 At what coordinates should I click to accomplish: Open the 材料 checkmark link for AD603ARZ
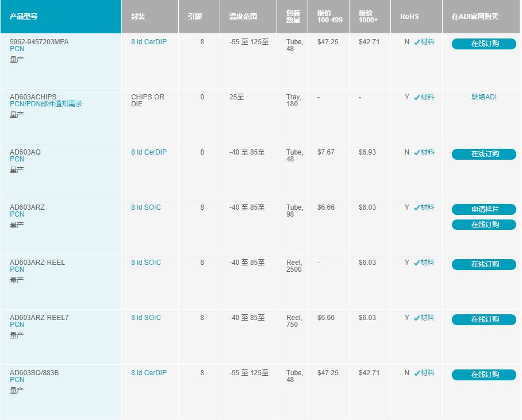pyautogui.click(x=424, y=207)
